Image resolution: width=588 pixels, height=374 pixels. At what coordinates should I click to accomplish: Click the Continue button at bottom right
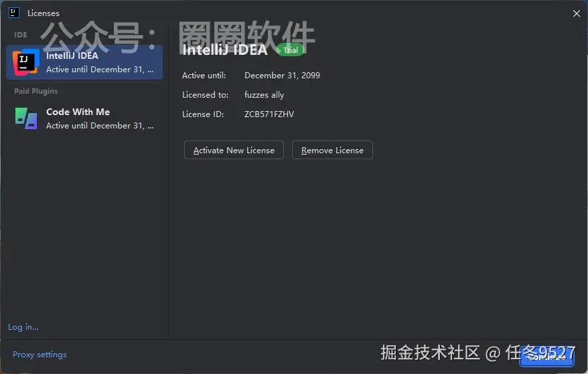(546, 357)
